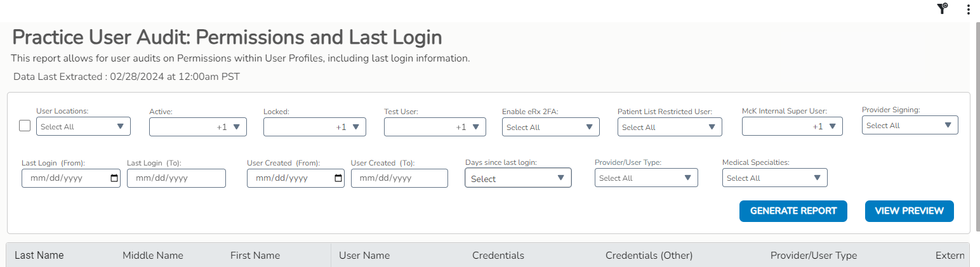
Task: Select Days since last login dropdown
Action: pyautogui.click(x=518, y=178)
